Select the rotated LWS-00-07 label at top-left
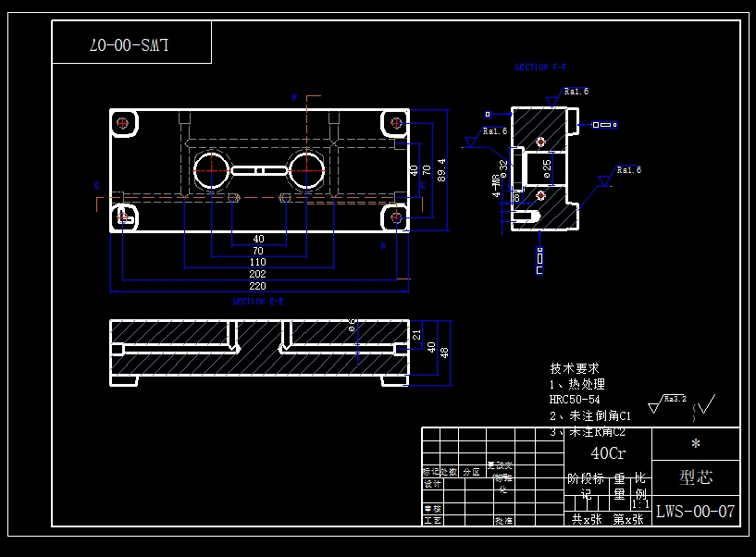This screenshot has width=756, height=557. [x=131, y=43]
